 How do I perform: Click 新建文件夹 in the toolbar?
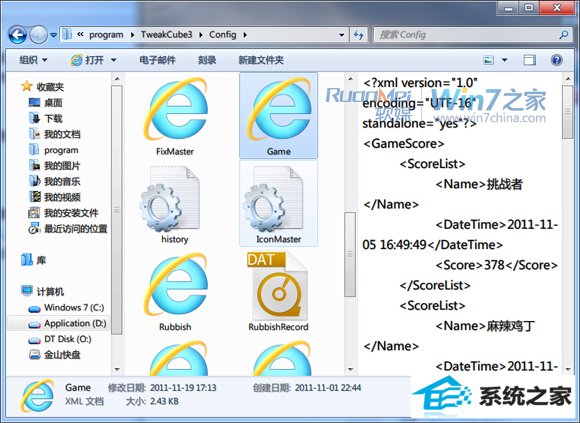261,60
